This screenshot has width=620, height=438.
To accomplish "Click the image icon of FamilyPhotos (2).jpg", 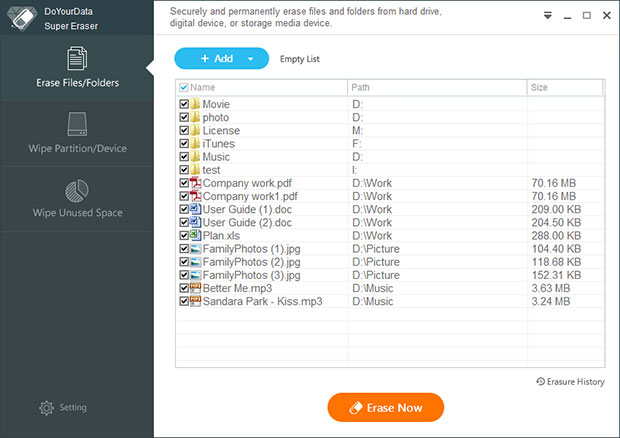I will point(195,262).
